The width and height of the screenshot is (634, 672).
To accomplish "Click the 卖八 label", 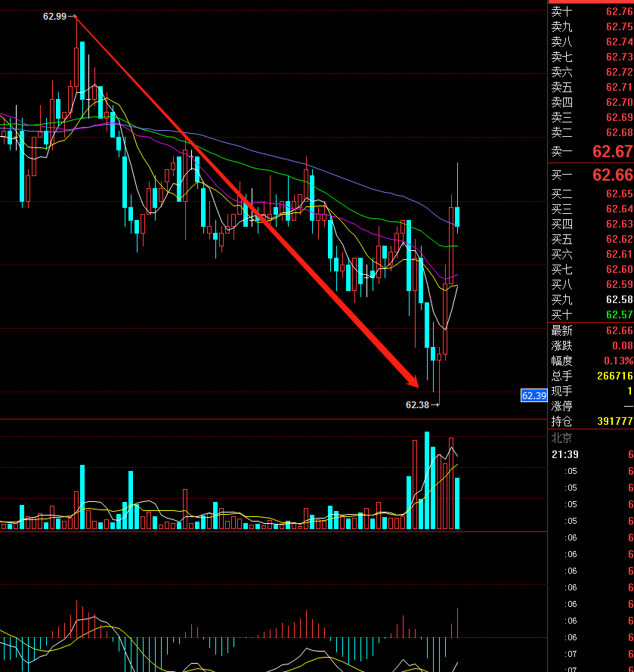I will click(561, 42).
